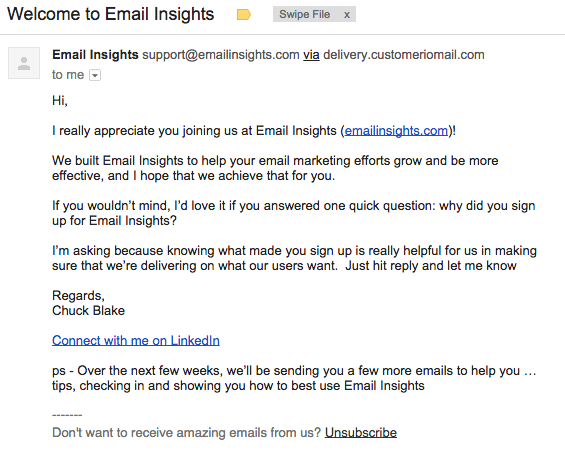Click the dashed signature separator line

(67, 415)
